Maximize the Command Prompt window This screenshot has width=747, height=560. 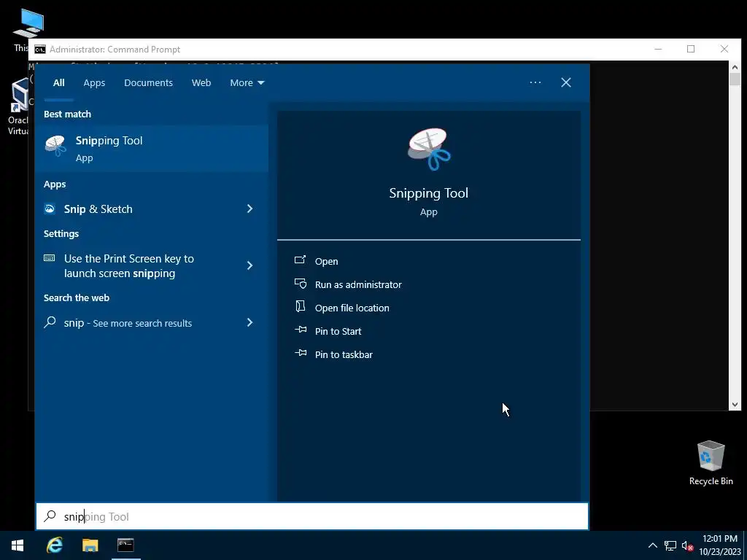tap(691, 49)
